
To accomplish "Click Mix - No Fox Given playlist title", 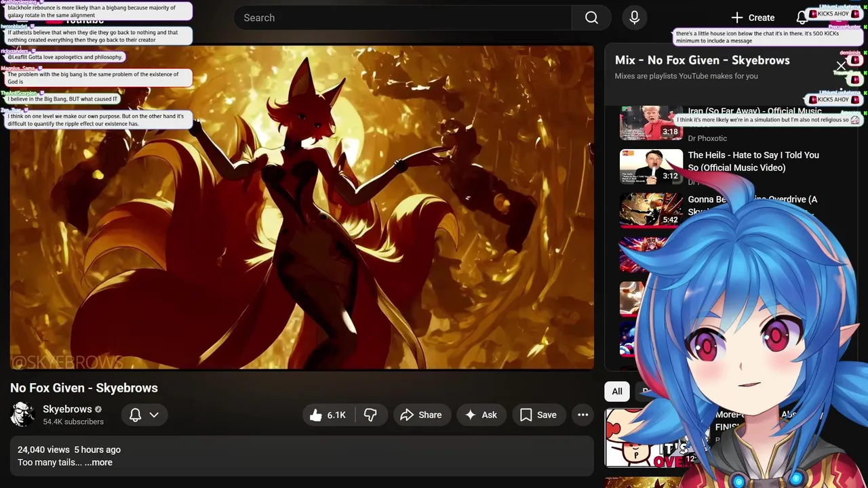I will [703, 60].
